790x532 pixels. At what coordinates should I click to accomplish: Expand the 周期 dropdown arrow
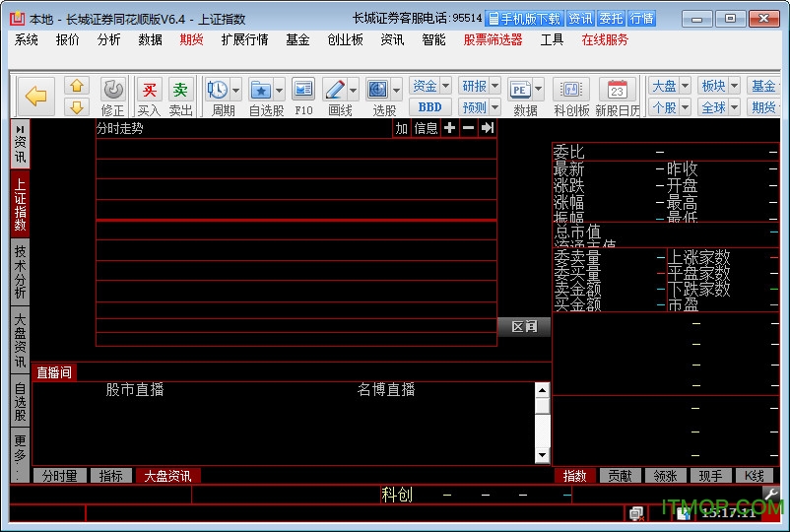tap(235, 91)
